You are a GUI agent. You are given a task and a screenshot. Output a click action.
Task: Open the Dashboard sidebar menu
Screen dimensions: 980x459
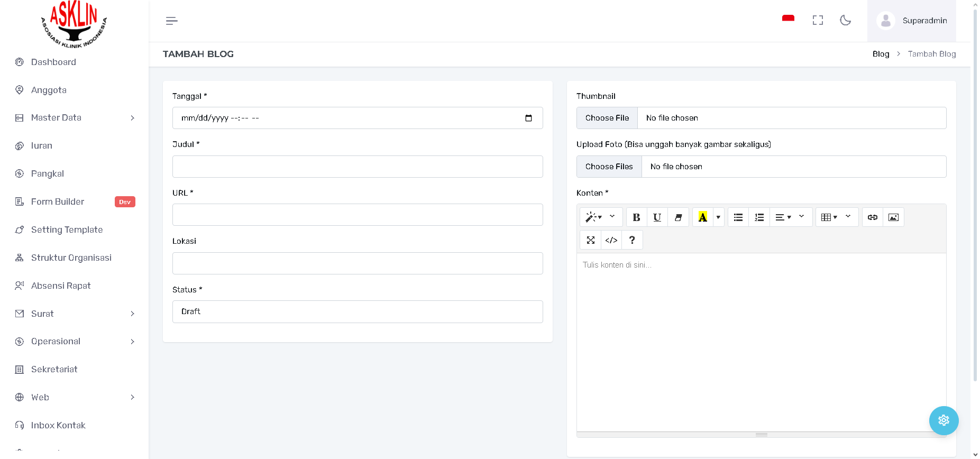click(53, 62)
